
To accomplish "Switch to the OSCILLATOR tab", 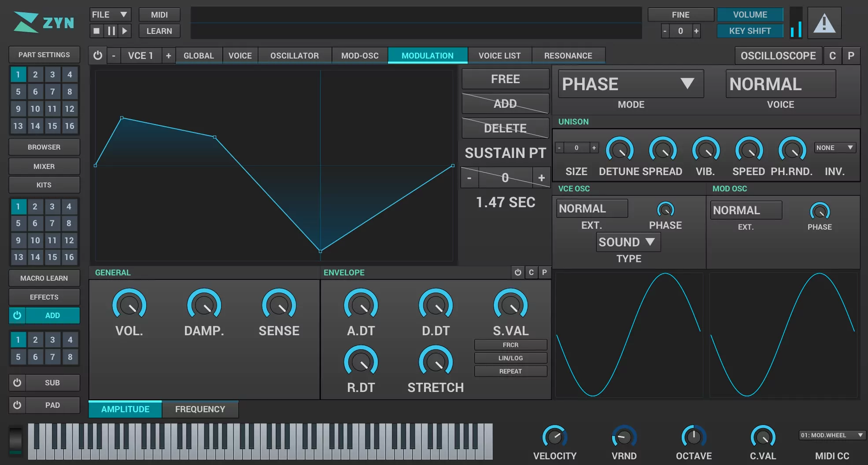I will [x=294, y=56].
